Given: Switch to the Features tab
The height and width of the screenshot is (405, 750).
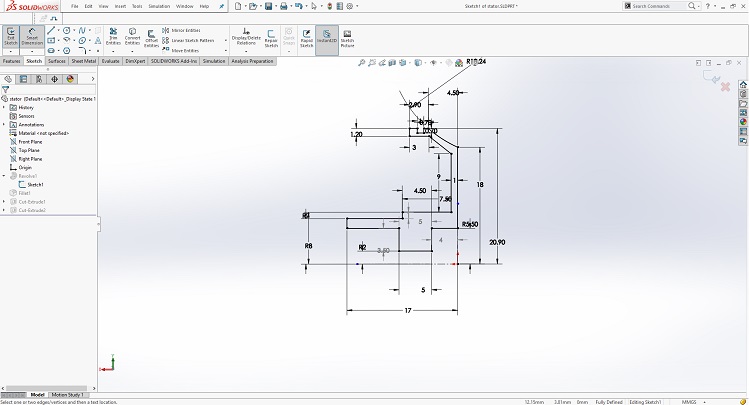Looking at the screenshot, I should point(11,61).
